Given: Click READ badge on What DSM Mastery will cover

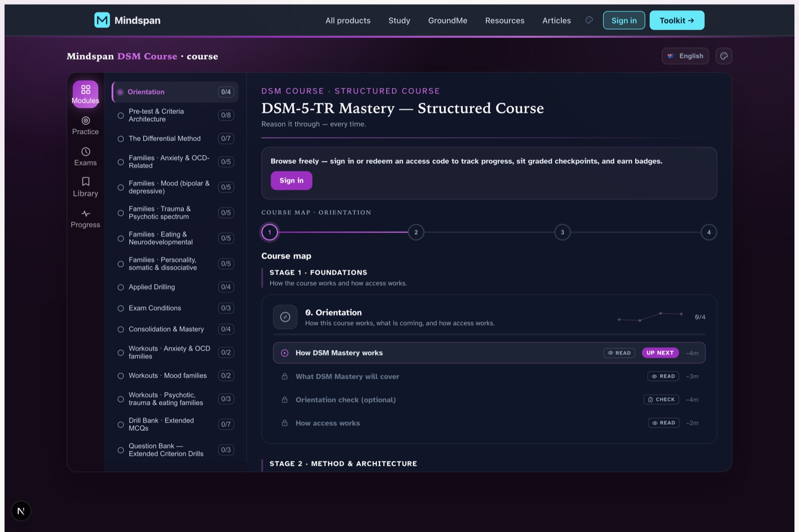Looking at the screenshot, I should tap(663, 376).
